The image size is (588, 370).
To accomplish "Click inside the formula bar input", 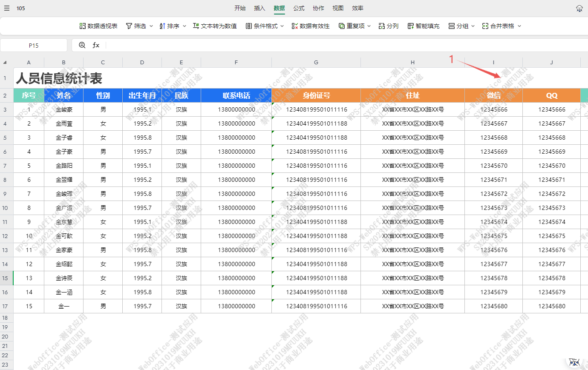I will [347, 45].
